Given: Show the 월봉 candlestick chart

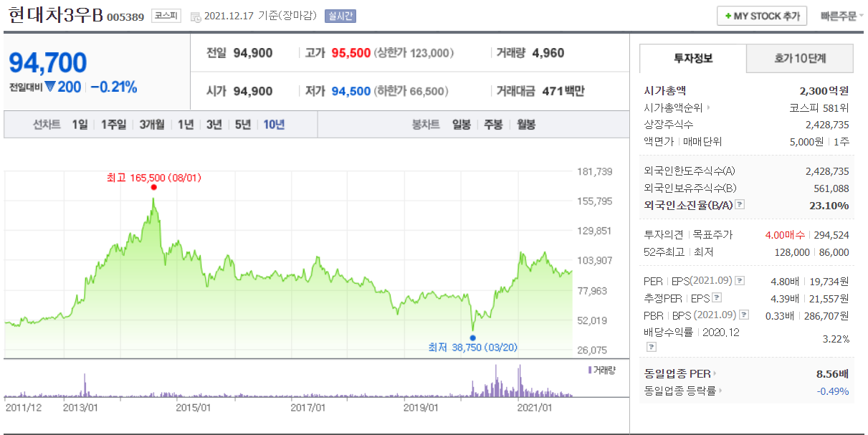Looking at the screenshot, I should click(526, 124).
